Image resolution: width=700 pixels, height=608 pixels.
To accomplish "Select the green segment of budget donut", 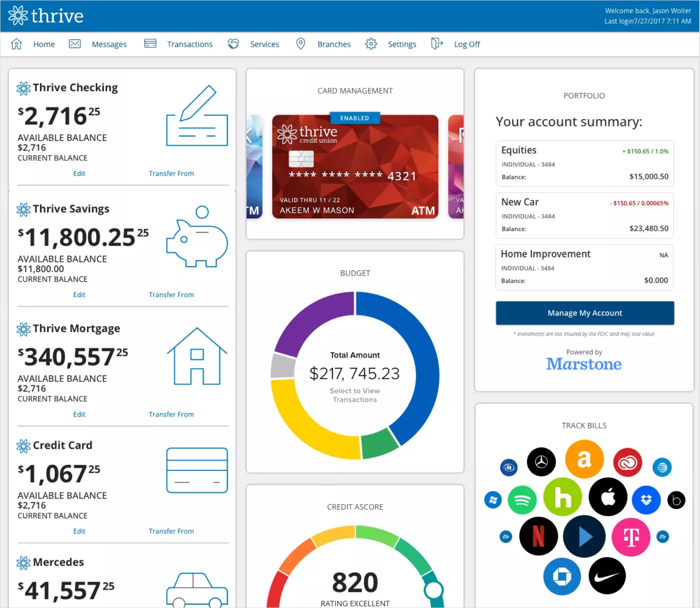I will (x=380, y=444).
